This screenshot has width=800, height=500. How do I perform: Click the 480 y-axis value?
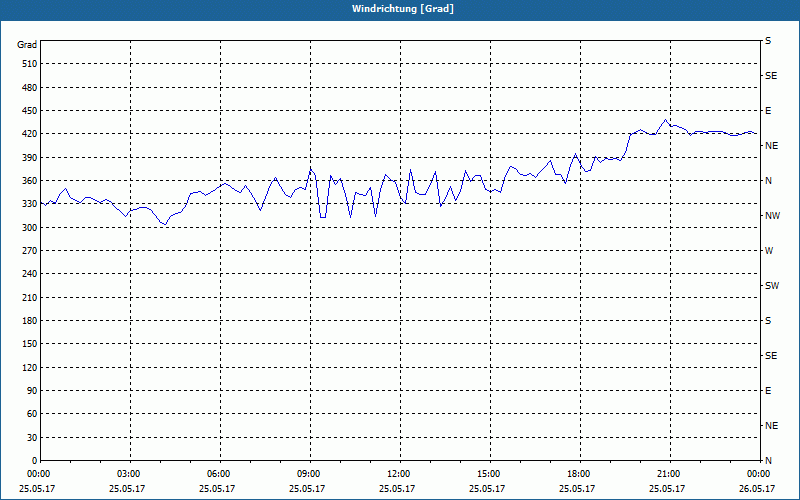pyautogui.click(x=30, y=87)
